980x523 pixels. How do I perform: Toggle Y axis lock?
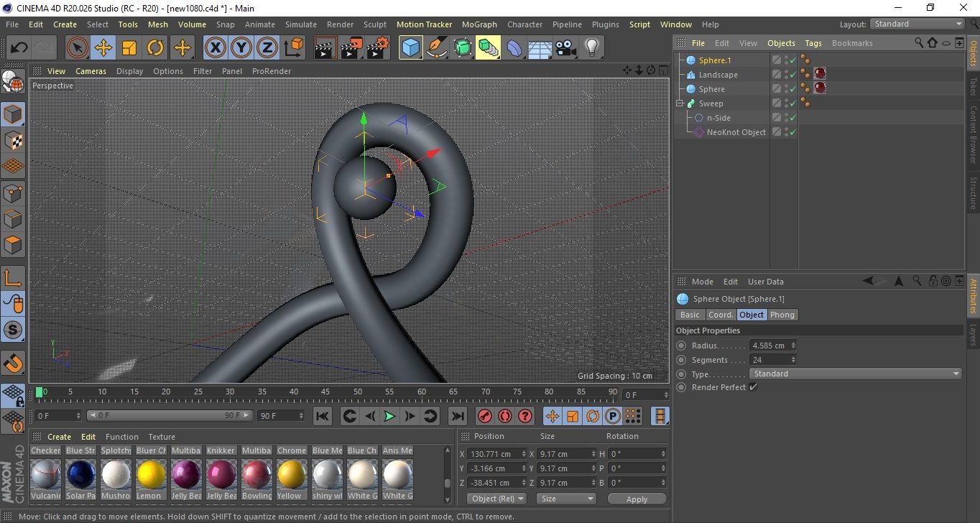(x=241, y=48)
